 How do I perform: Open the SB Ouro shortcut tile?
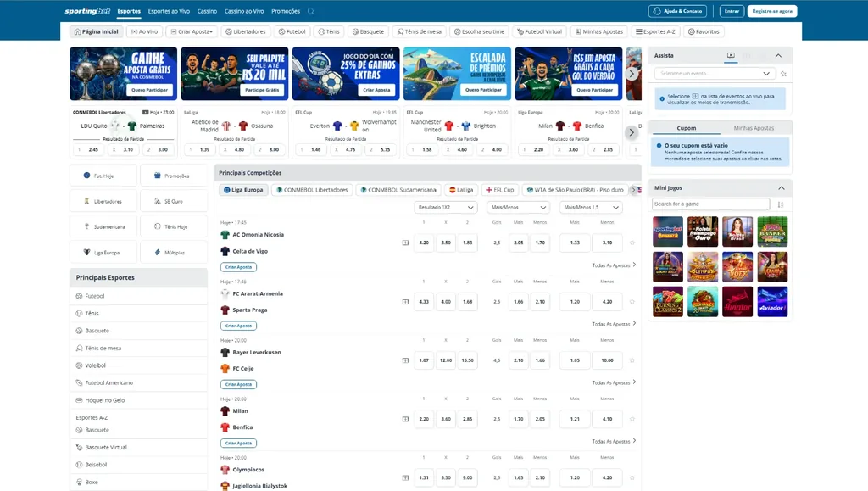(174, 201)
